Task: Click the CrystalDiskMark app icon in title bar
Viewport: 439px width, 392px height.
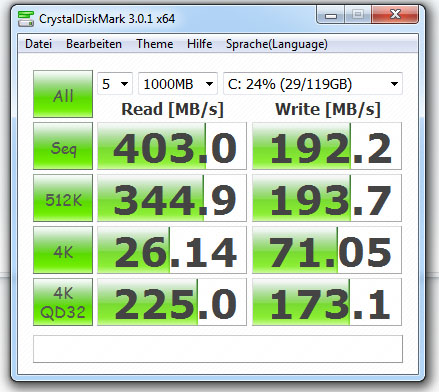Action: point(26,19)
